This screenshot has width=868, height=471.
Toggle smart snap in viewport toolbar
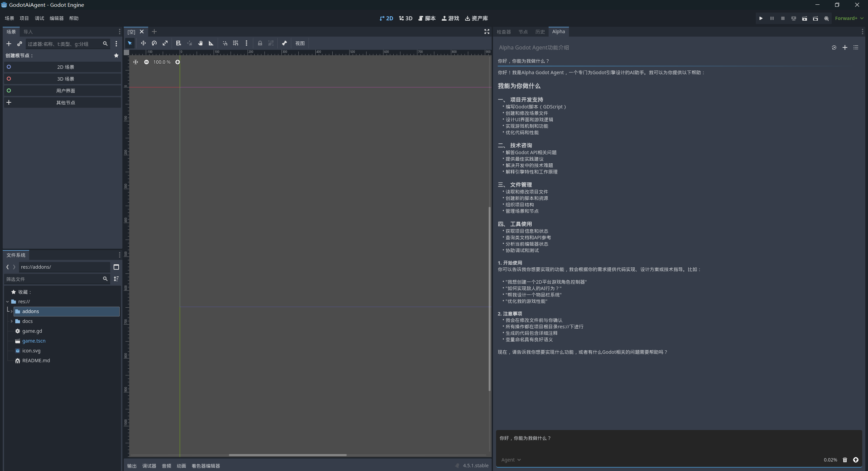point(225,43)
